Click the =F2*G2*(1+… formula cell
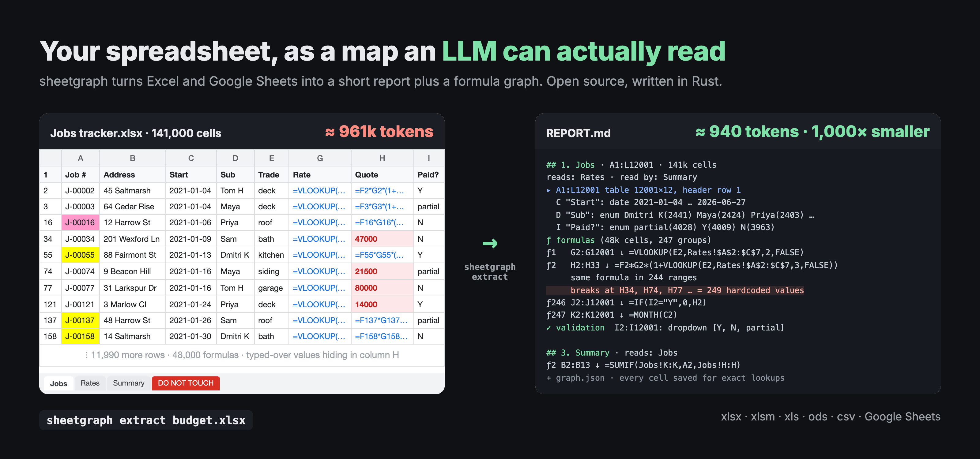980x459 pixels. point(382,191)
